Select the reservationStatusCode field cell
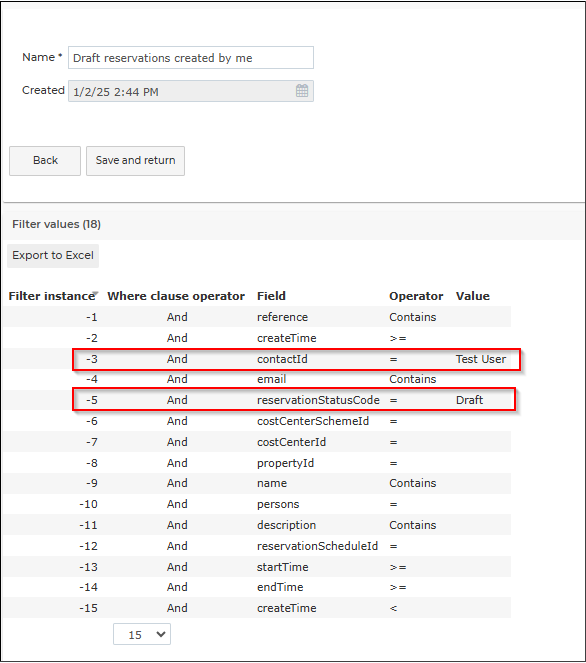Screen dimensions: 586x663 pos(318,400)
